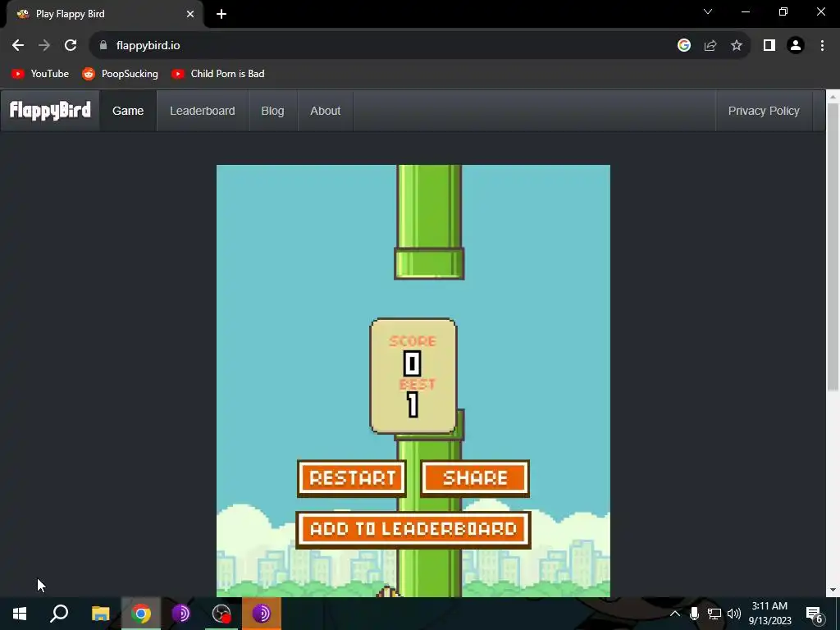The height and width of the screenshot is (630, 840).
Task: Click the scrollbar down arrow
Action: point(833,590)
